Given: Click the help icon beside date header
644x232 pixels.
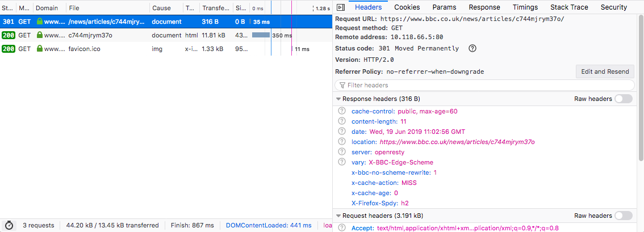Looking at the screenshot, I should [341, 132].
